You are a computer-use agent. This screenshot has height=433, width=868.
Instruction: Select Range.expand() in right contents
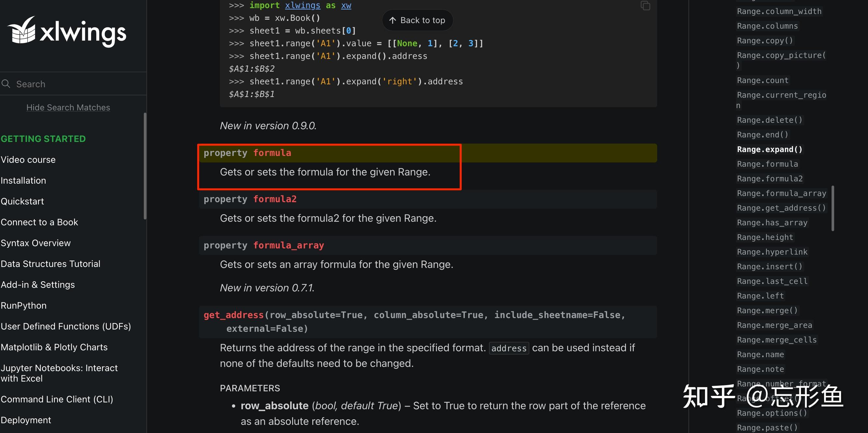(770, 149)
